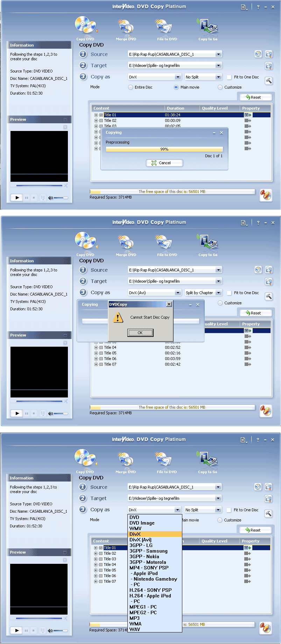Click the help question mark in Preprocessing window title bar

(258, 7)
